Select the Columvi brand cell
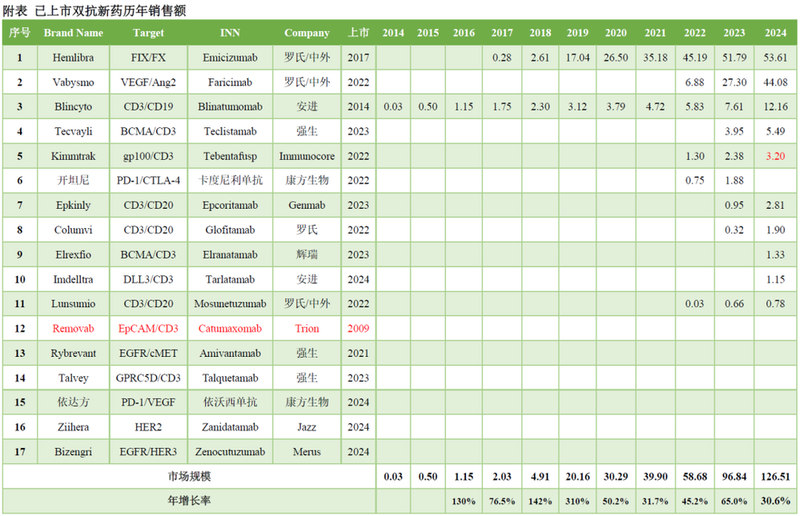 [x=73, y=230]
